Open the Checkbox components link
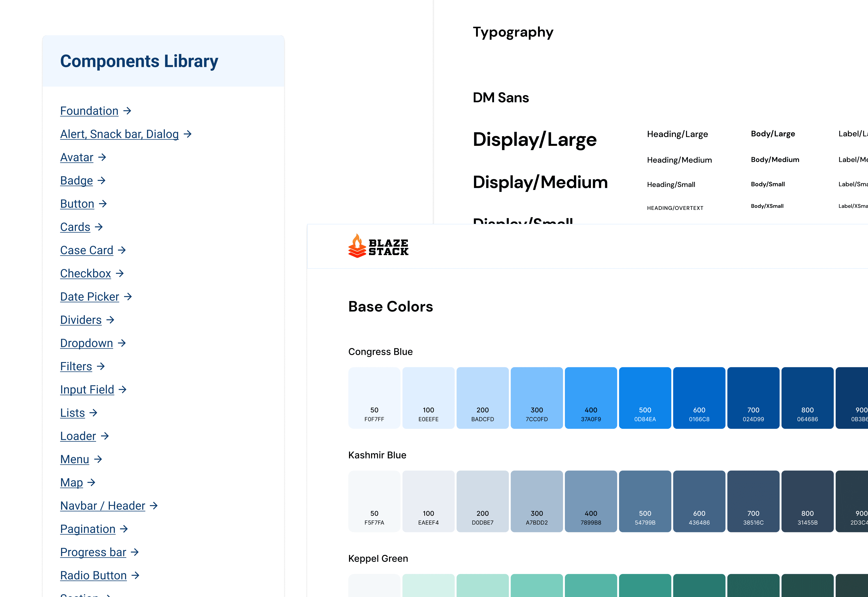The width and height of the screenshot is (868, 597). pyautogui.click(x=86, y=273)
